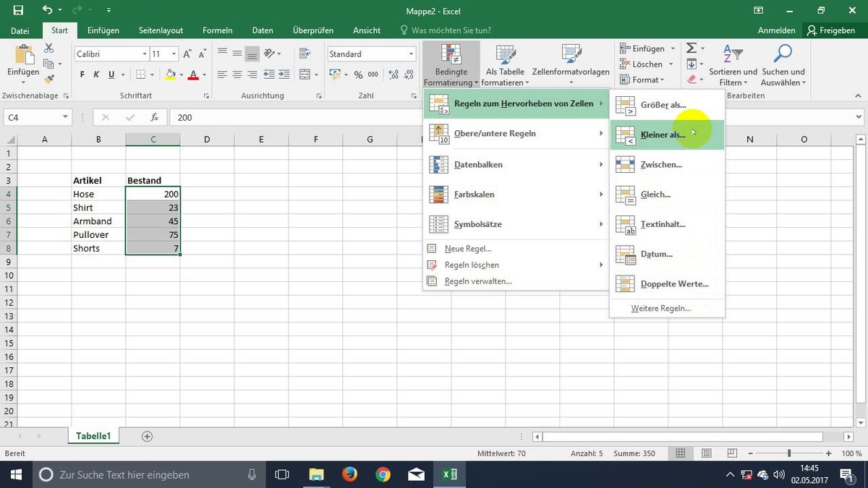The width and height of the screenshot is (868, 488).
Task: Center text using the Zentriert alignment icon
Action: pos(237,74)
